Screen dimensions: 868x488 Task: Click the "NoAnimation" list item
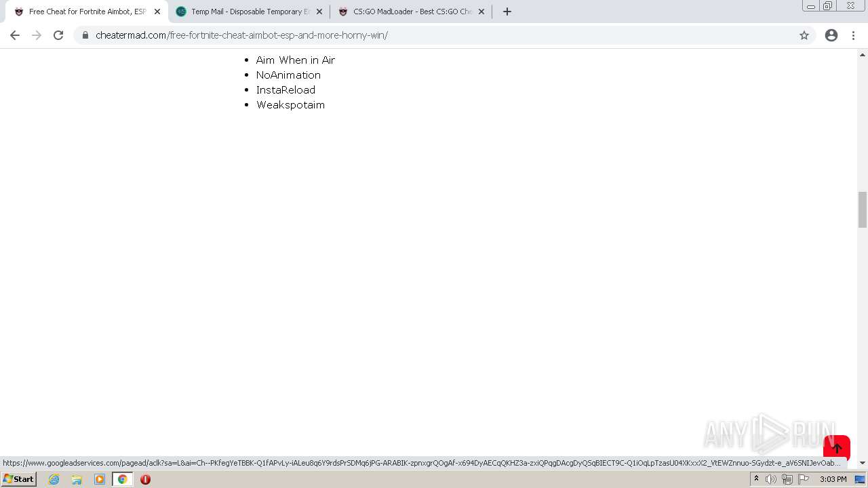click(x=288, y=75)
